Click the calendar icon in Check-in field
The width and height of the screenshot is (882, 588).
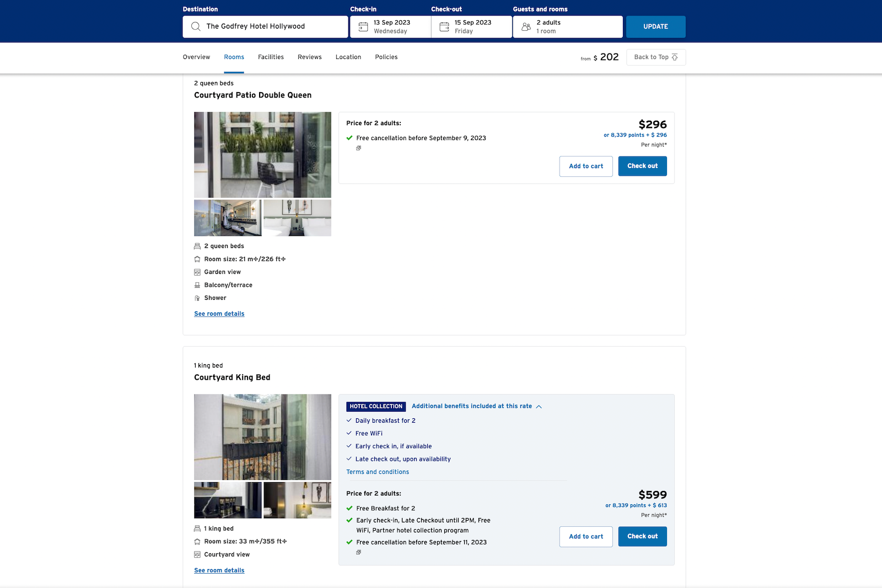point(363,26)
